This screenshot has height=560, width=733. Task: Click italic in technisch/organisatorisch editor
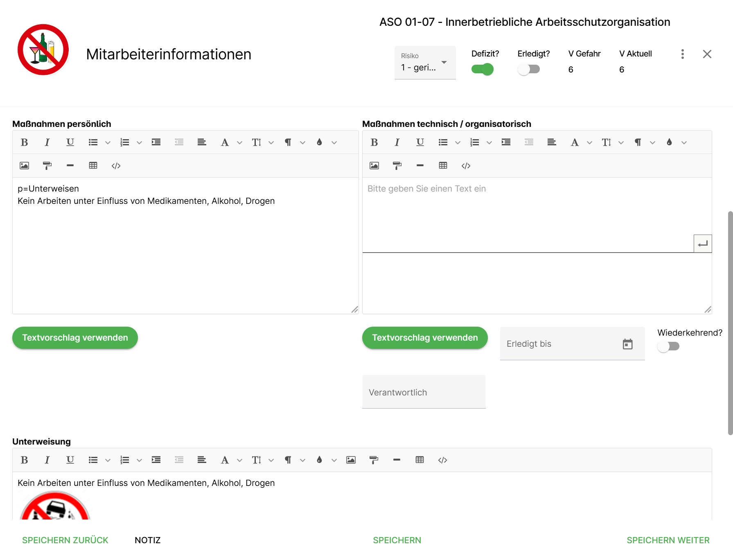[x=397, y=142]
